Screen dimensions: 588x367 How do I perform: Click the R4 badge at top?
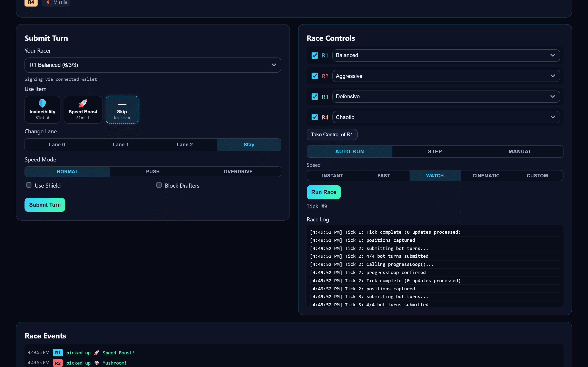[31, 2]
